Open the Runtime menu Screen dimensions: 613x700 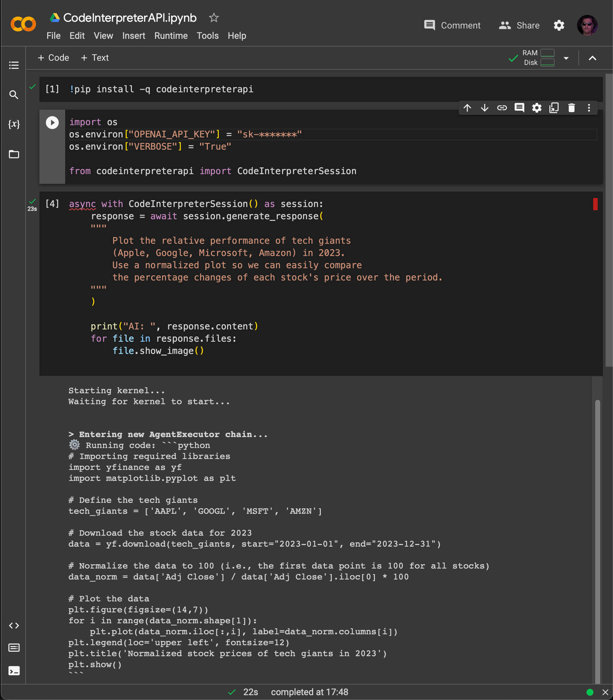[171, 36]
